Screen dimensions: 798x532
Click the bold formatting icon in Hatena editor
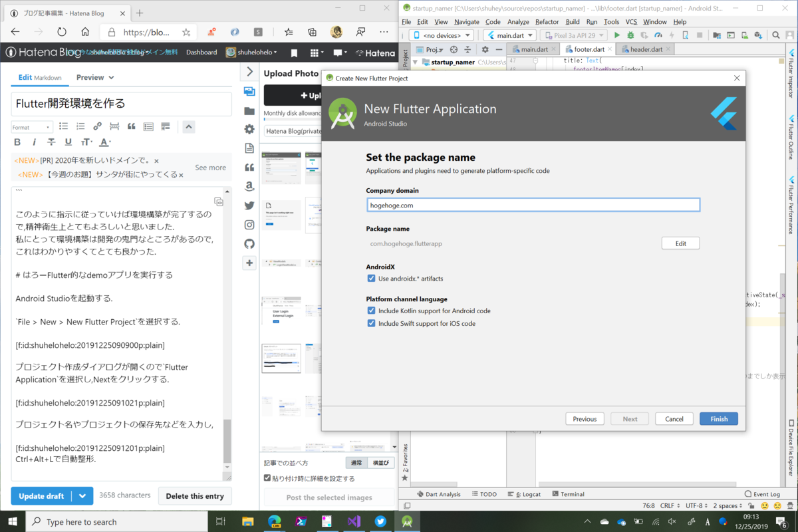point(17,142)
